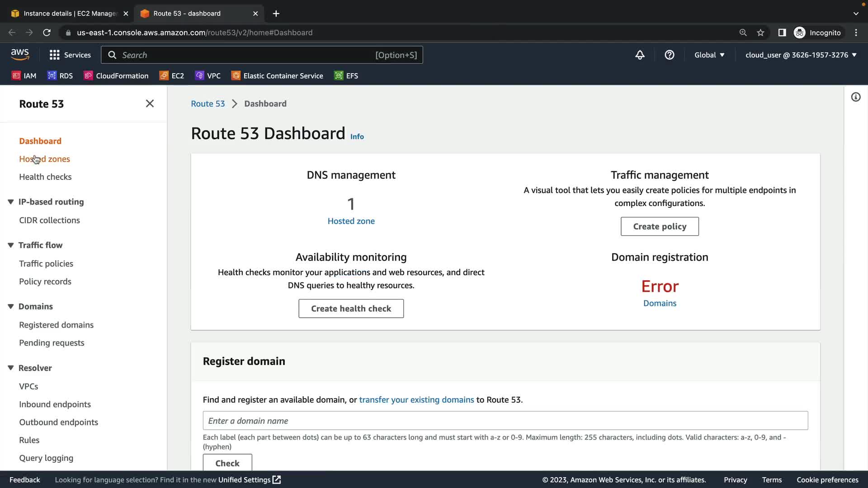
Task: Open the Global region dropdown
Action: click(709, 55)
